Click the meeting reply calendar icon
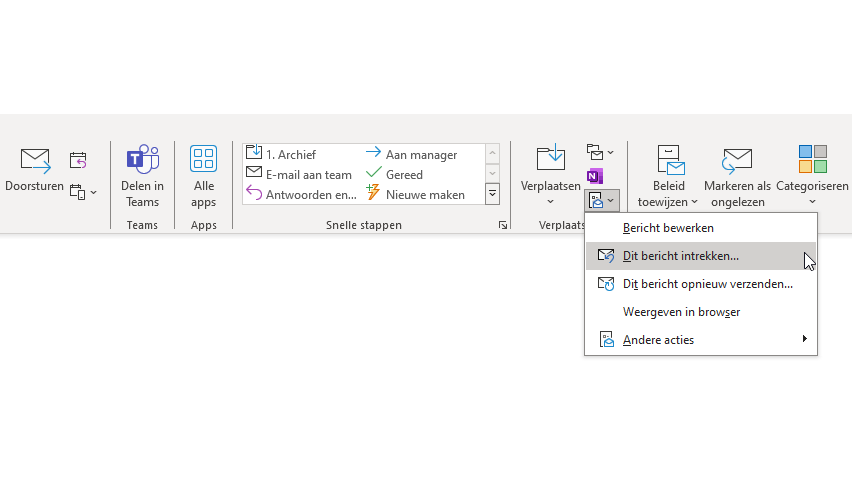 point(78,159)
